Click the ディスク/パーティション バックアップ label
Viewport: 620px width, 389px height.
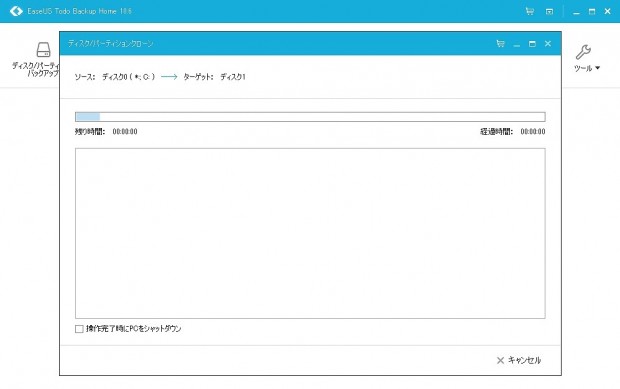tap(36, 70)
